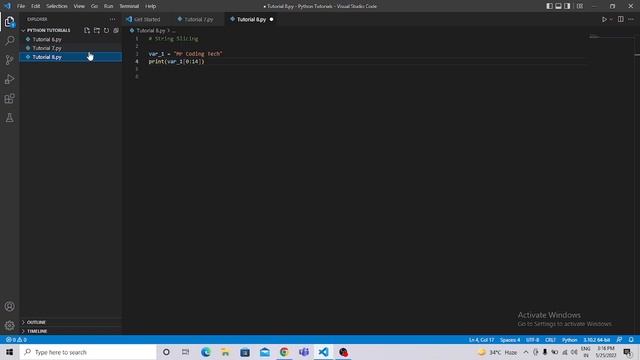The width and height of the screenshot is (640, 360).
Task: Toggle primary side bar visibility
Action: 549,6
